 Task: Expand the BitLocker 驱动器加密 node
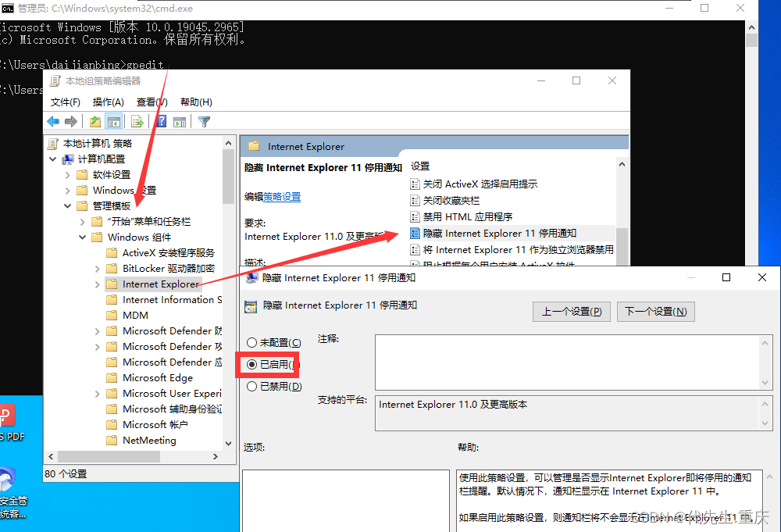(98, 269)
